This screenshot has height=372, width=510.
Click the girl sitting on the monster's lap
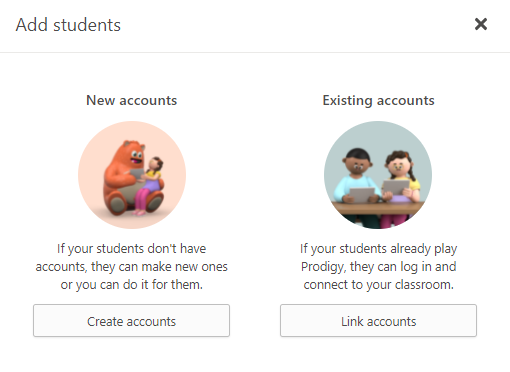click(x=149, y=185)
